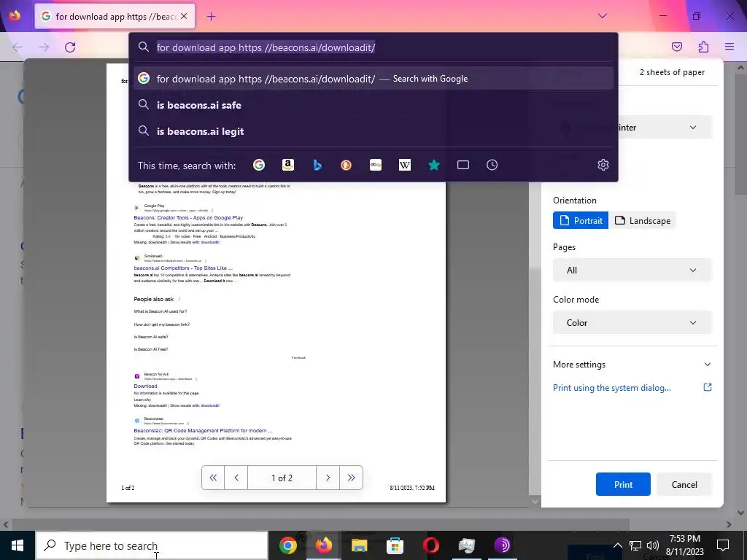Search with the eBay engine icon
The width and height of the screenshot is (747, 560).
(376, 165)
